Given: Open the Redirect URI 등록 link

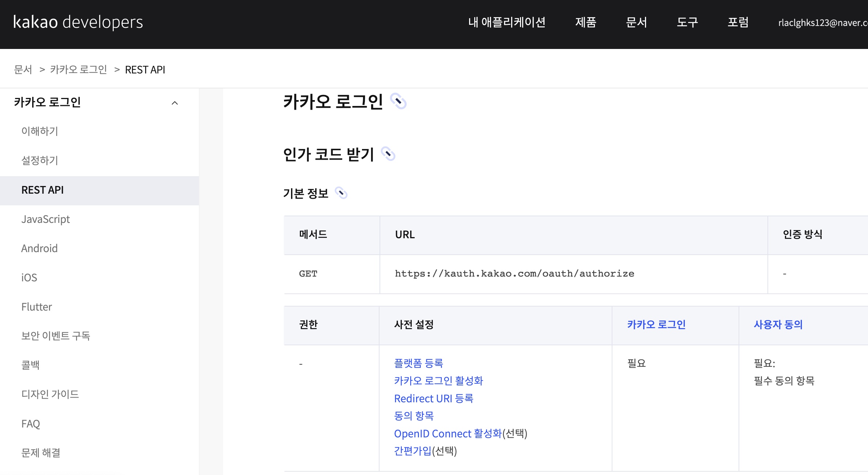Looking at the screenshot, I should tap(434, 398).
